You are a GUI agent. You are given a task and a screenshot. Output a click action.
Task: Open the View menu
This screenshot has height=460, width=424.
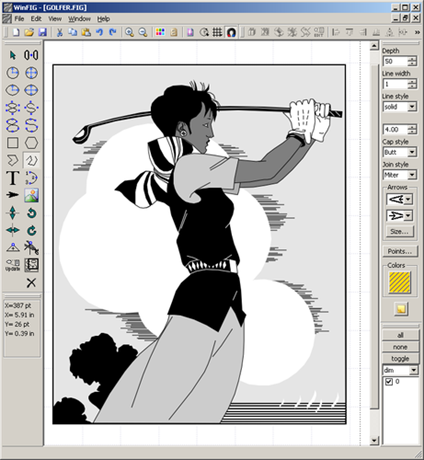coord(55,19)
